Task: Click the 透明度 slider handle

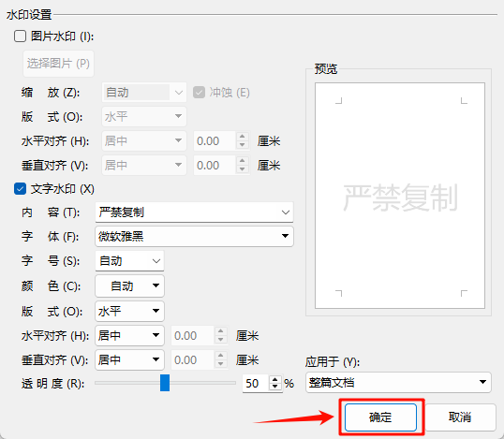Action: click(x=165, y=383)
